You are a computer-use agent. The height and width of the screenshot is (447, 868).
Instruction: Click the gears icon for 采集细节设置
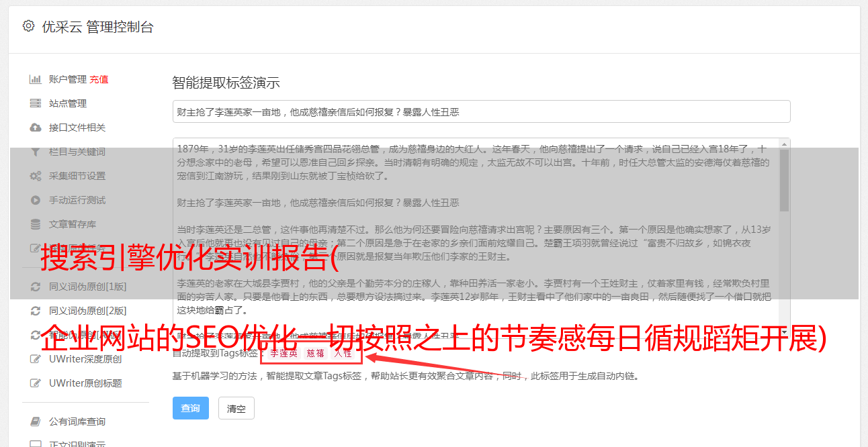coord(36,176)
